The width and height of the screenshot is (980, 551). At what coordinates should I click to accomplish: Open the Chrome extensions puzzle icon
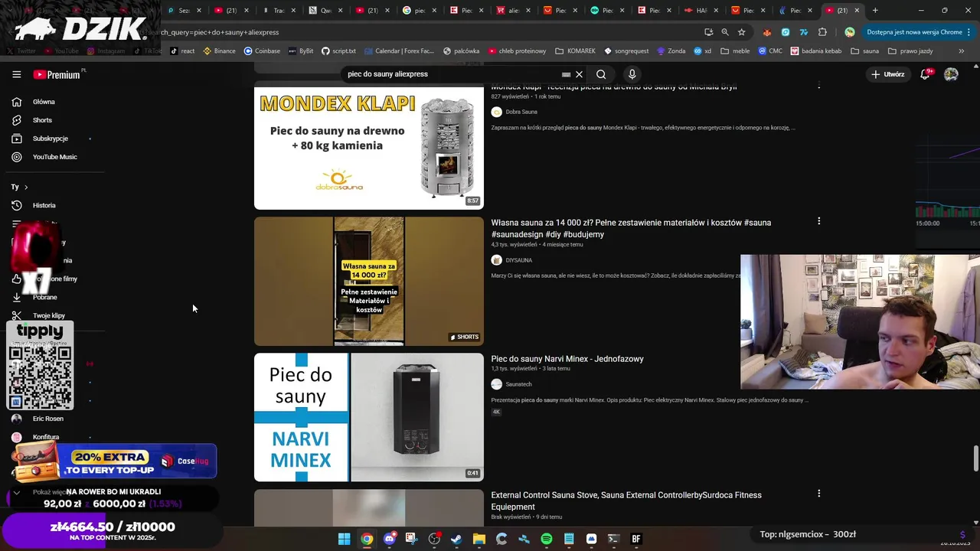pyautogui.click(x=822, y=32)
